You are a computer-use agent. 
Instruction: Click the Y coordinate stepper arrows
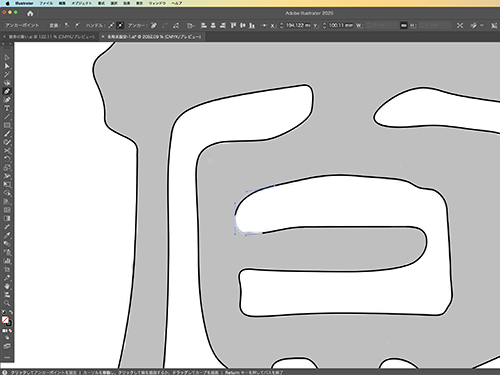(x=324, y=25)
